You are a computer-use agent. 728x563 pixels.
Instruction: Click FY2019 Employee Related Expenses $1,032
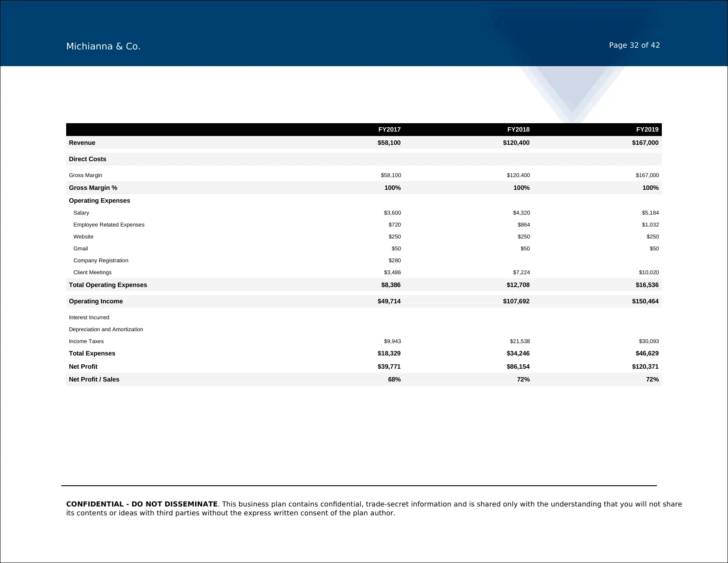pos(650,225)
